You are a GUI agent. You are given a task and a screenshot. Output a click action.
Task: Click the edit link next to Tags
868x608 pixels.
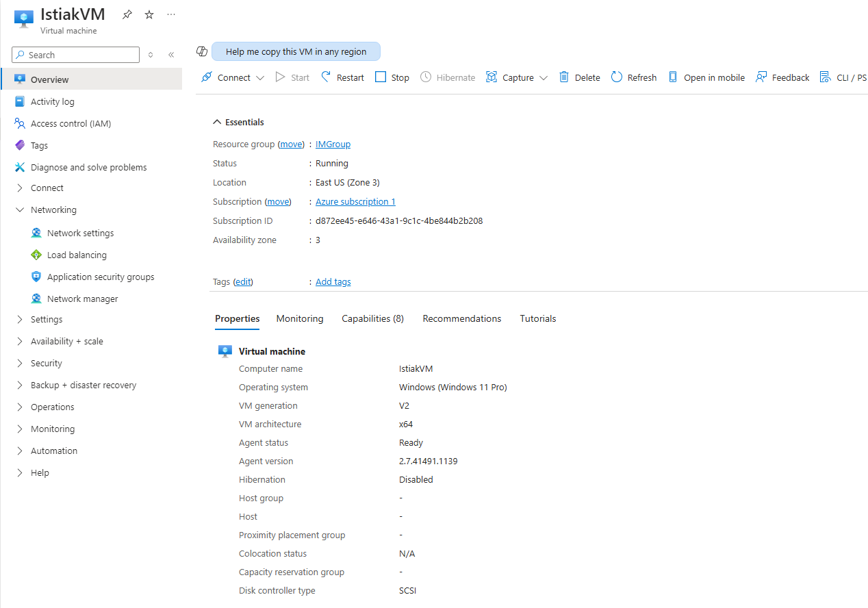coord(243,281)
